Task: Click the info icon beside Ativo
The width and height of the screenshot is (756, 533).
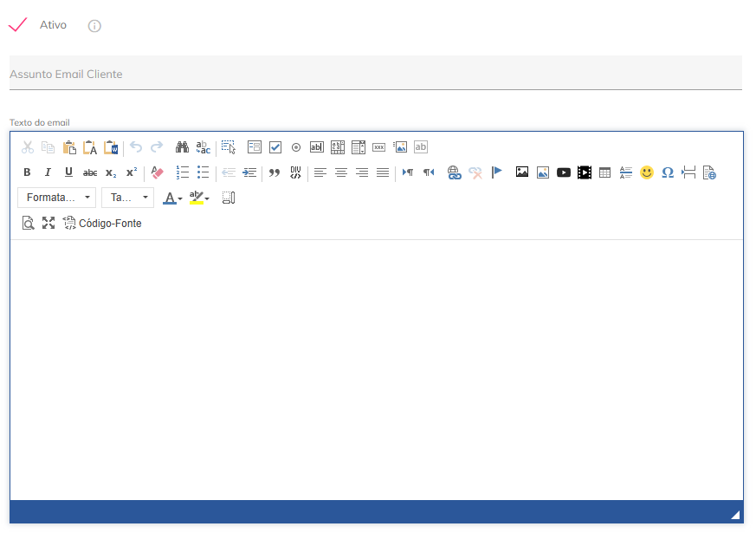Action: (x=94, y=25)
